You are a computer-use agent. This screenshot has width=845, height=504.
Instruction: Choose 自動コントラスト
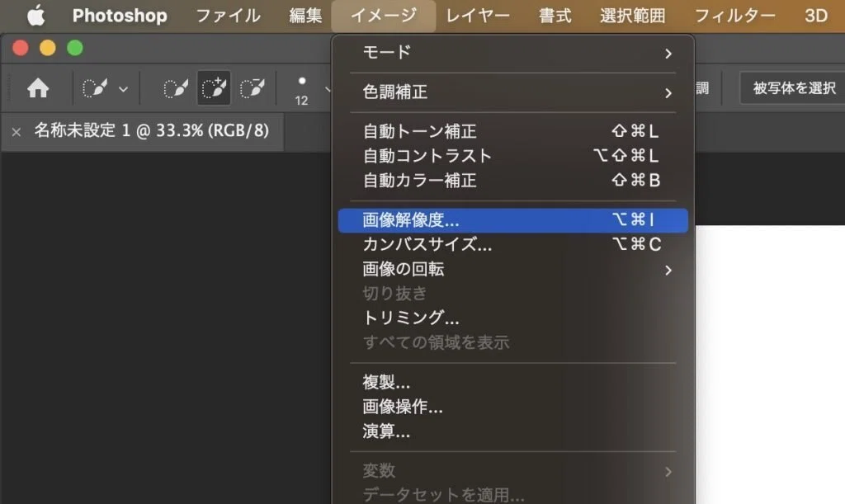tap(512, 156)
